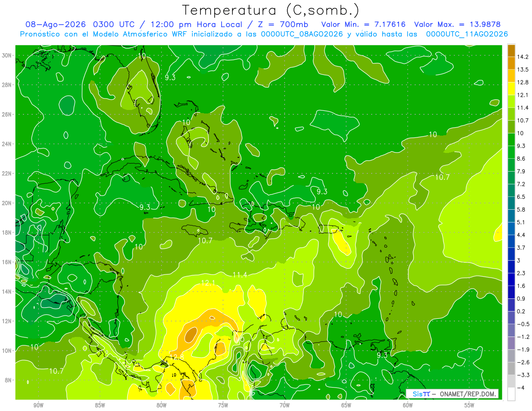
Task: Click the title 'Temperatura (C,somb.)'
Action: pyautogui.click(x=270, y=10)
